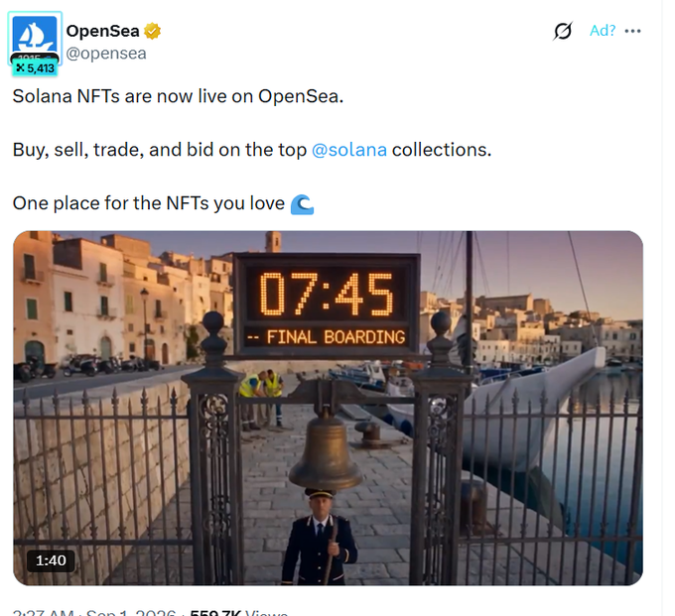This screenshot has width=675, height=616.
Task: Click the uniformed officer in the video
Action: (320, 537)
